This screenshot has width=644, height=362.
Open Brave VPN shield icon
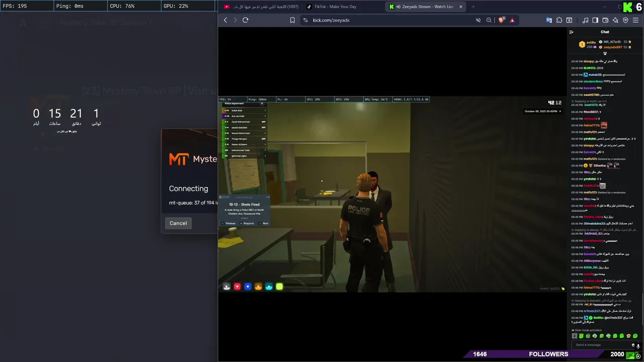(626, 20)
